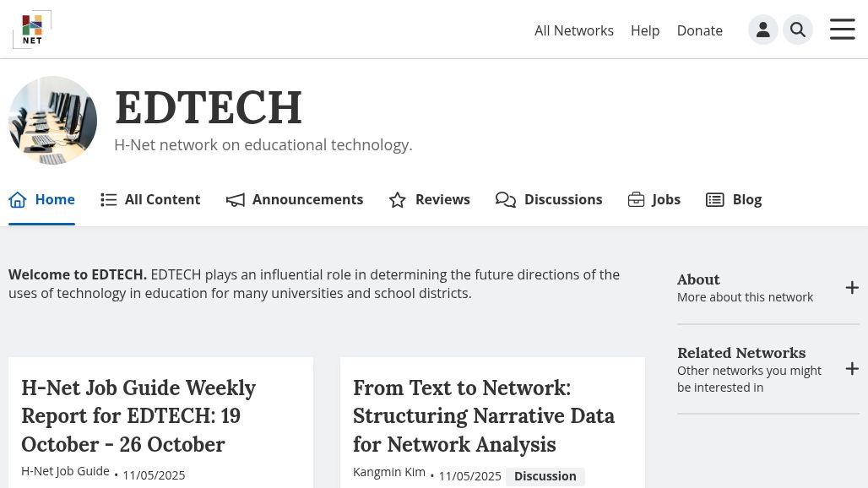Click the Blog newspaper icon

pyautogui.click(x=715, y=200)
